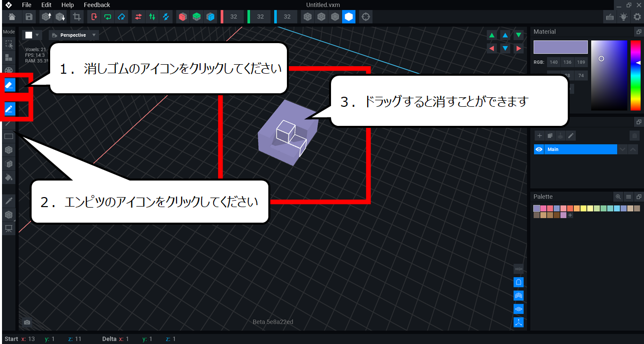
Task: Click the green down arrow view button
Action: pos(519,35)
